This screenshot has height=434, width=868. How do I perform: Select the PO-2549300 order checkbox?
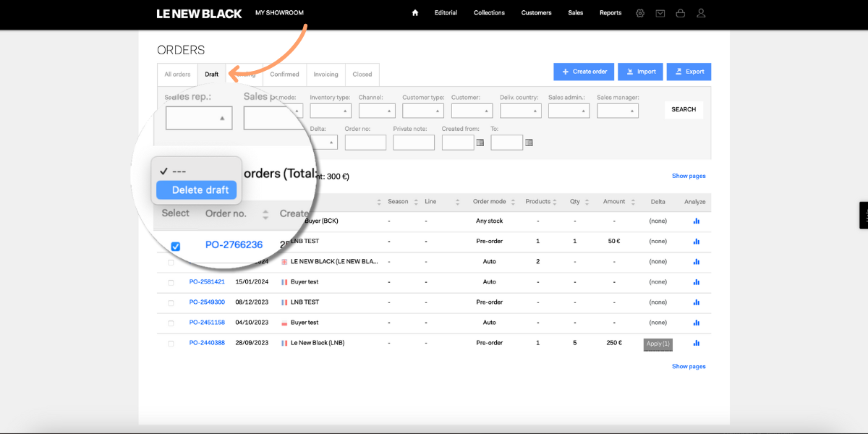[x=171, y=303]
